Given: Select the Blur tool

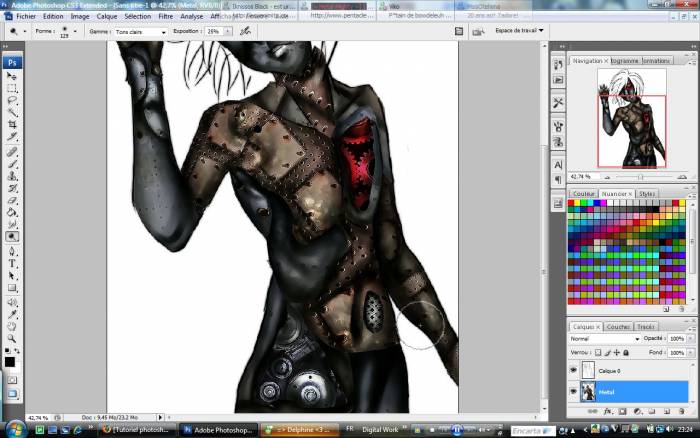Looking at the screenshot, I should (x=12, y=225).
